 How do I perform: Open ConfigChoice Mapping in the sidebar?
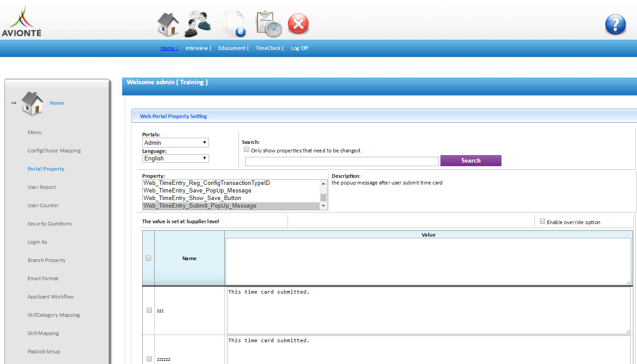pos(54,151)
